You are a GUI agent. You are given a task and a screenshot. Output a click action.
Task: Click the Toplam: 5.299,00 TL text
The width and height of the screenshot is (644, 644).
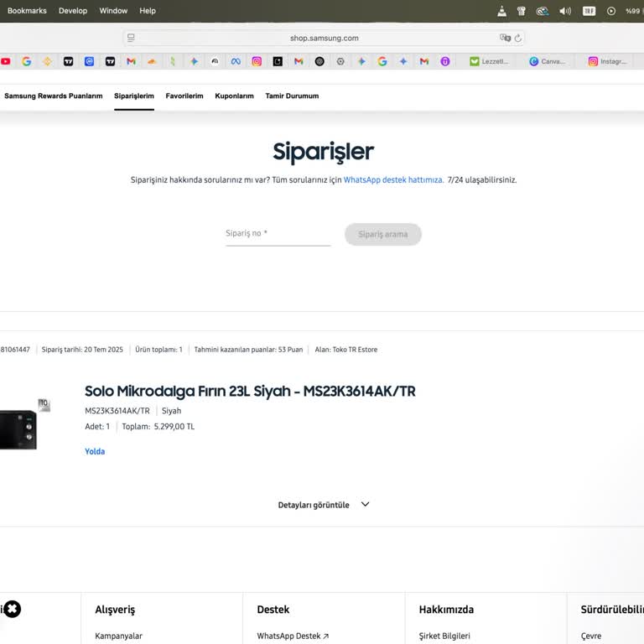click(x=158, y=426)
